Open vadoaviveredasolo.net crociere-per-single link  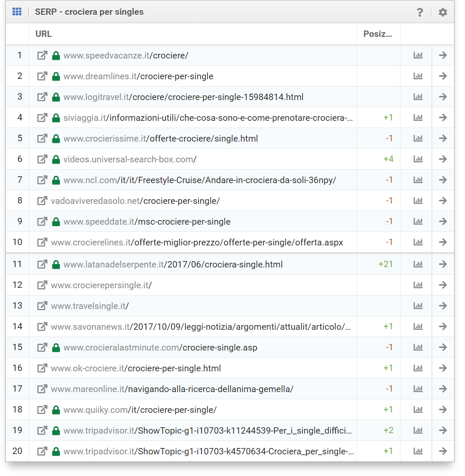[135, 200]
